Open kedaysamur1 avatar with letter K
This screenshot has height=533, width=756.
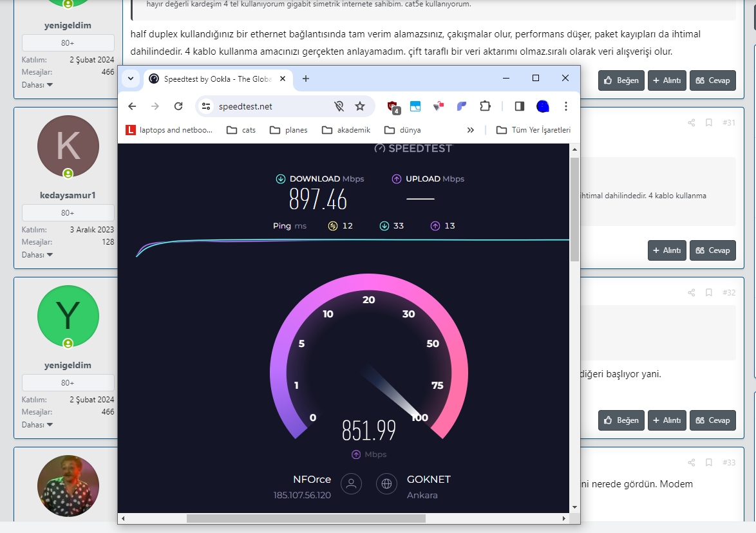(x=68, y=147)
